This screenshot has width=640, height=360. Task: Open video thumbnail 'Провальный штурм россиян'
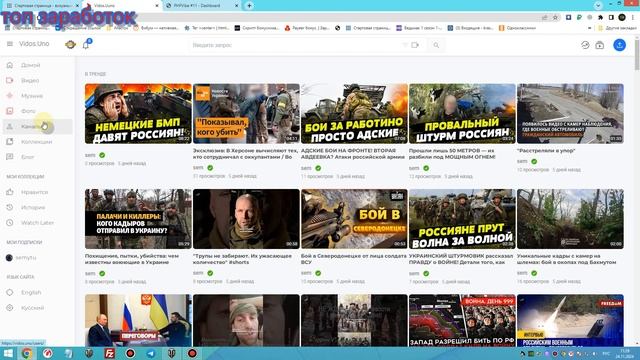pyautogui.click(x=462, y=113)
